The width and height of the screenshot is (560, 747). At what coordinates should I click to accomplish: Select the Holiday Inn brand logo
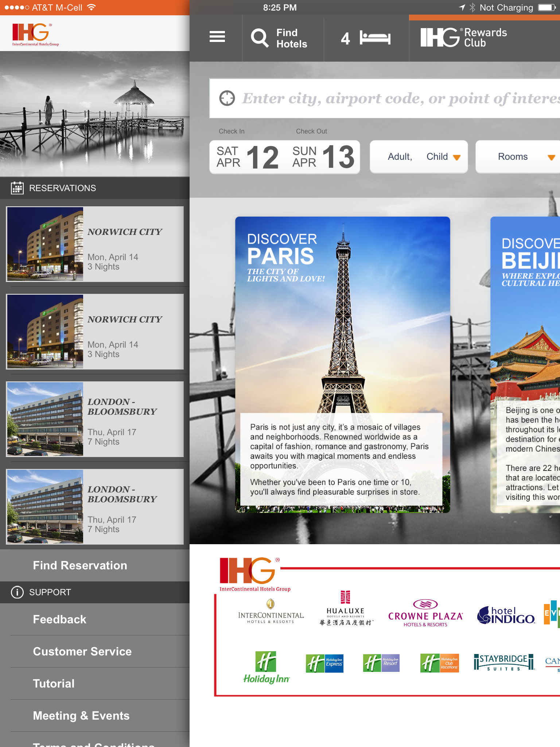pyautogui.click(x=267, y=667)
